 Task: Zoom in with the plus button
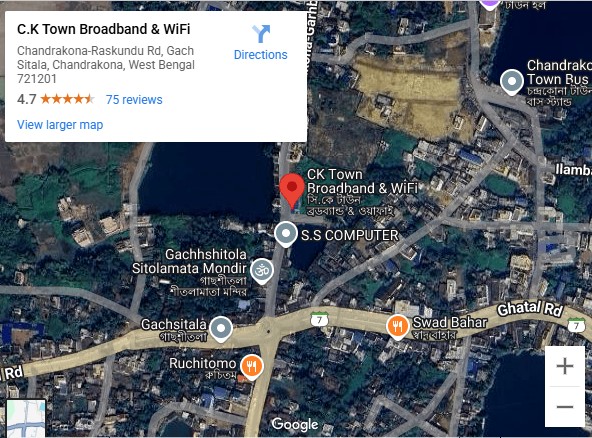(565, 366)
